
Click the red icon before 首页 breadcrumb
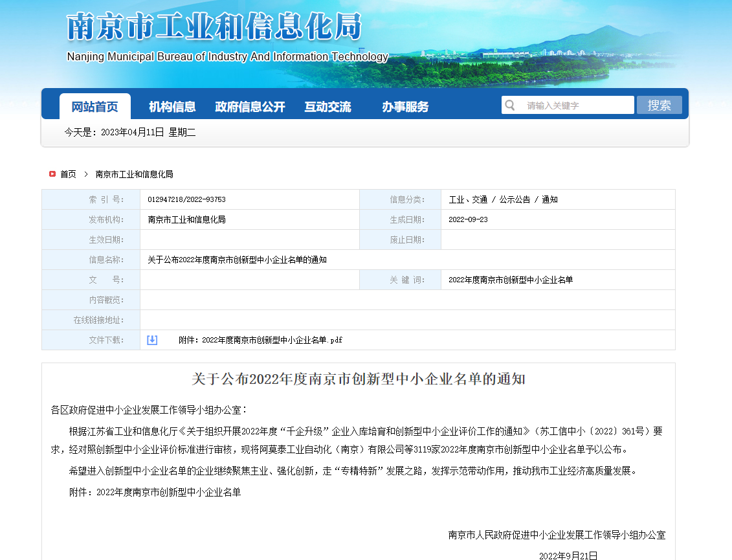point(52,174)
